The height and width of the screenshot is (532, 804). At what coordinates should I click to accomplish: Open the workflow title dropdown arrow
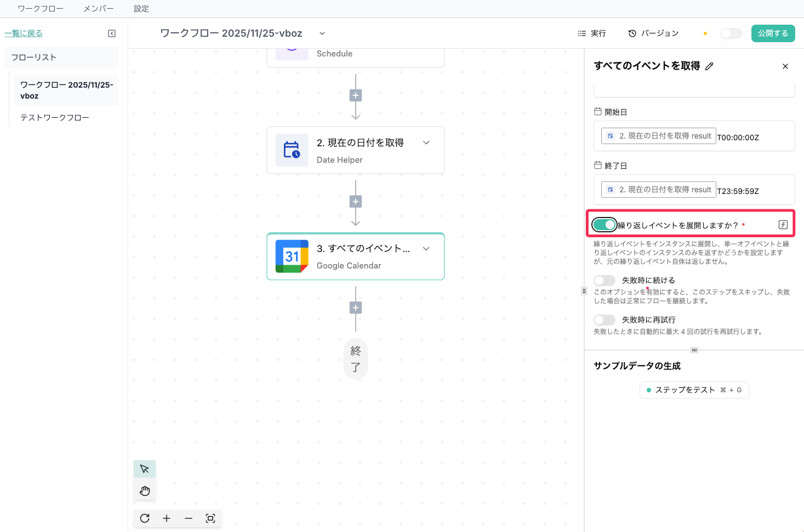pyautogui.click(x=322, y=33)
